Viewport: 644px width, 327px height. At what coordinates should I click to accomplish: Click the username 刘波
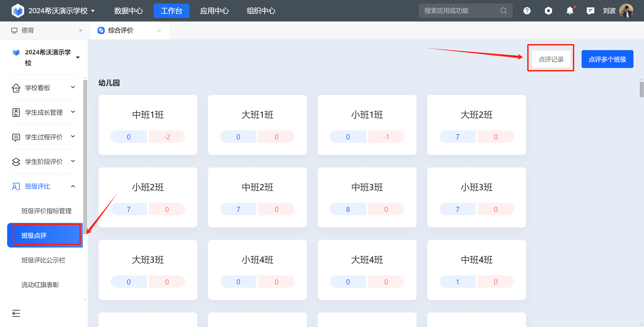pos(609,11)
